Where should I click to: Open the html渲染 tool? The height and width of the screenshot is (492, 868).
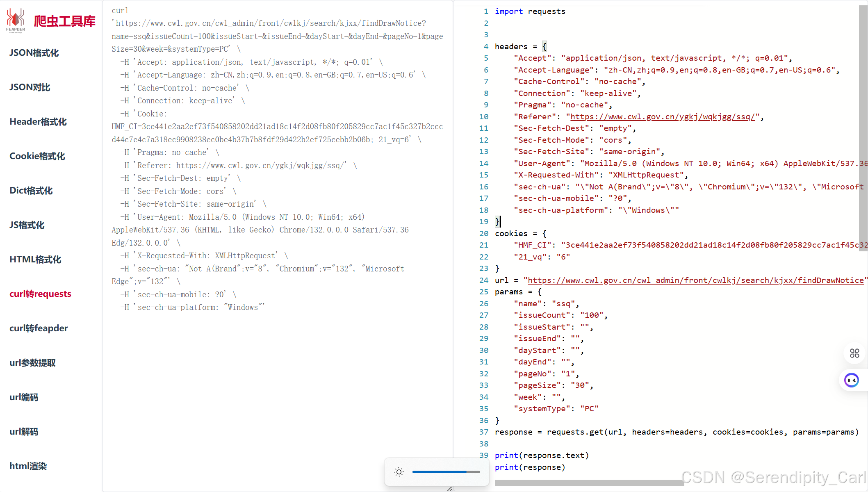(28, 466)
